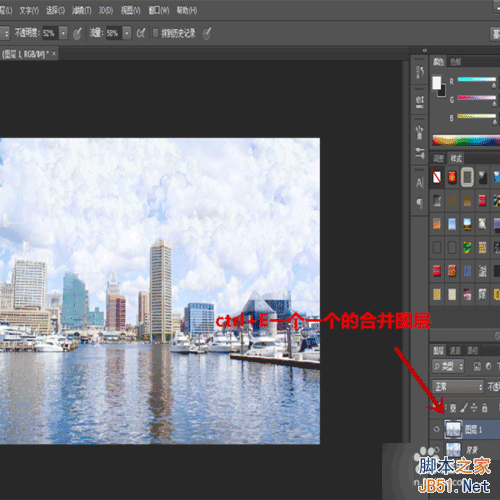This screenshot has width=500, height=500.
Task: Open the Character panel 'A' icon
Action: 420,182
